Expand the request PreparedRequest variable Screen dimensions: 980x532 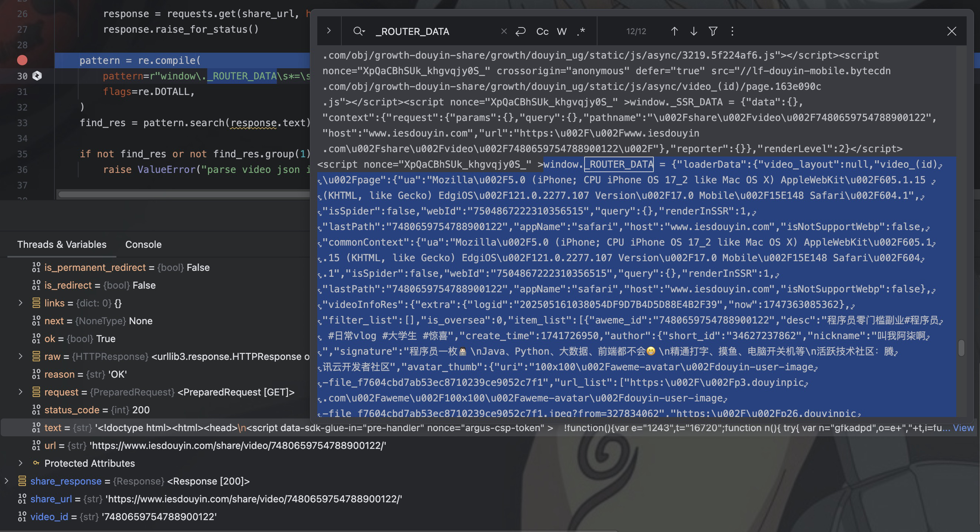(20, 392)
